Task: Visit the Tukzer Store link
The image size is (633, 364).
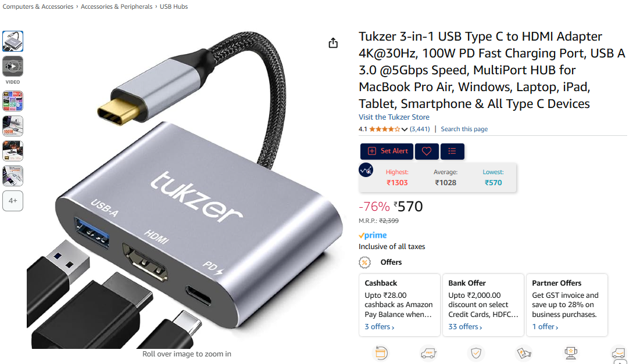Action: (x=394, y=117)
